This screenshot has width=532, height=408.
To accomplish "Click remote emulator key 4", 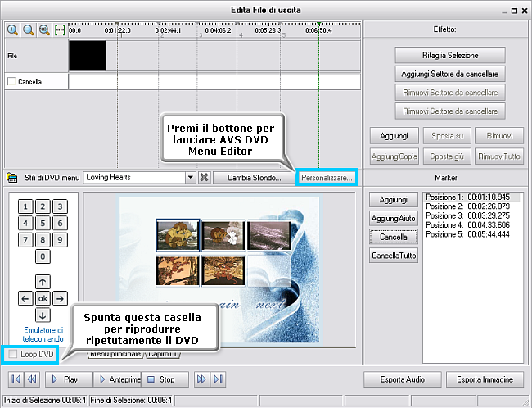I will [x=25, y=223].
